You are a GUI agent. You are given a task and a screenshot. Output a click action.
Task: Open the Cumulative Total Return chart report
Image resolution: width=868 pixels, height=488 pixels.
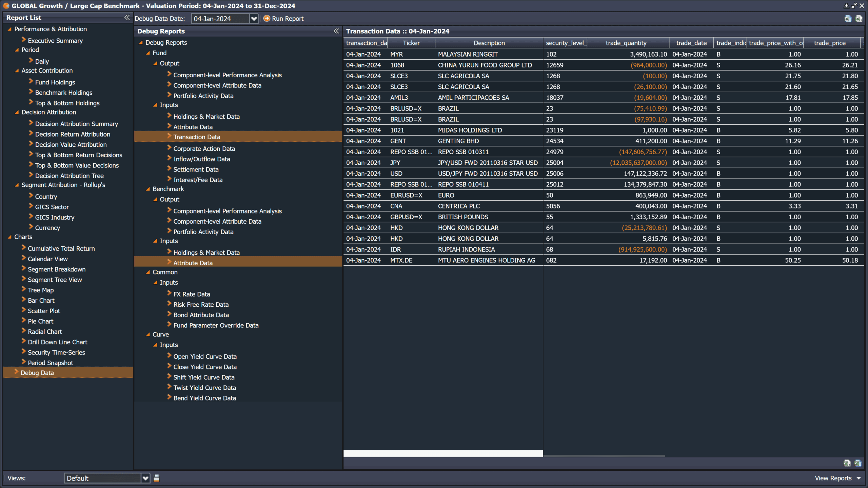point(61,248)
